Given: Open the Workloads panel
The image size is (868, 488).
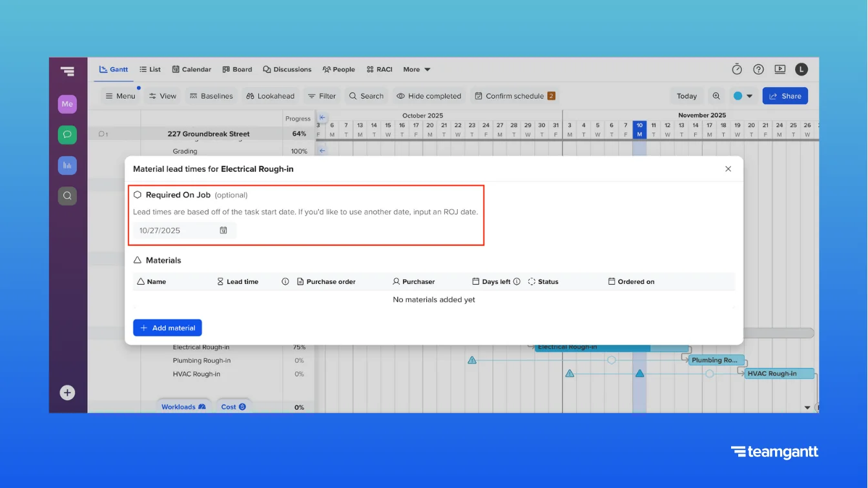Looking at the screenshot, I should (x=183, y=407).
